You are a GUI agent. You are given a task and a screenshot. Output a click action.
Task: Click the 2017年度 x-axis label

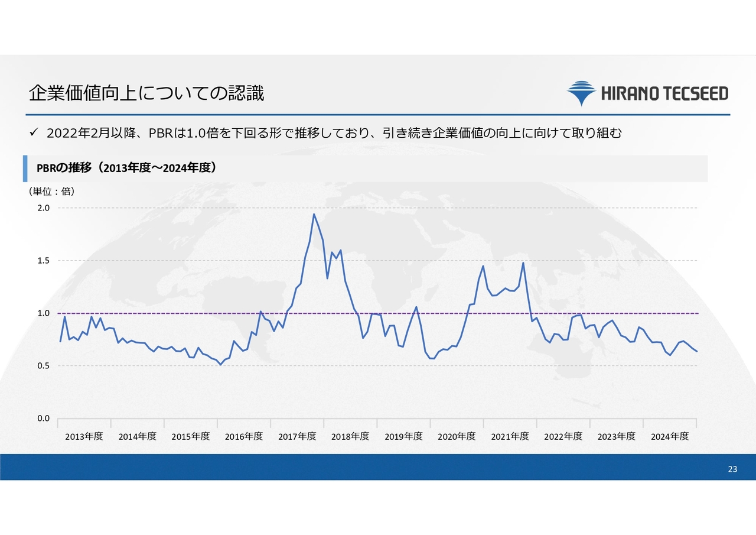pos(297,436)
